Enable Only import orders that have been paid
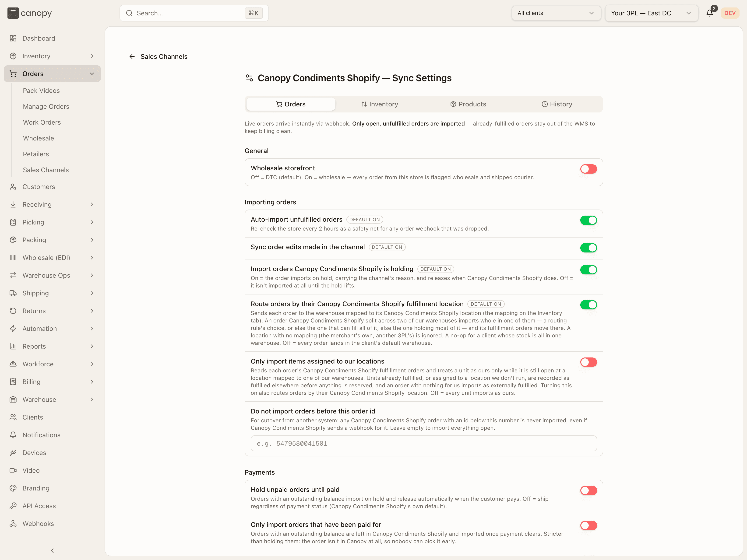The image size is (747, 560). pos(588,525)
